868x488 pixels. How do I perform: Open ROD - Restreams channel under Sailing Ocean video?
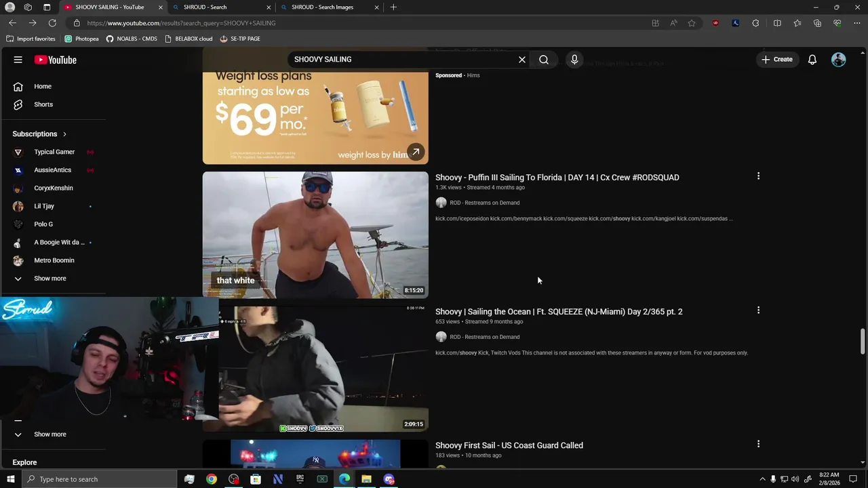(x=484, y=337)
